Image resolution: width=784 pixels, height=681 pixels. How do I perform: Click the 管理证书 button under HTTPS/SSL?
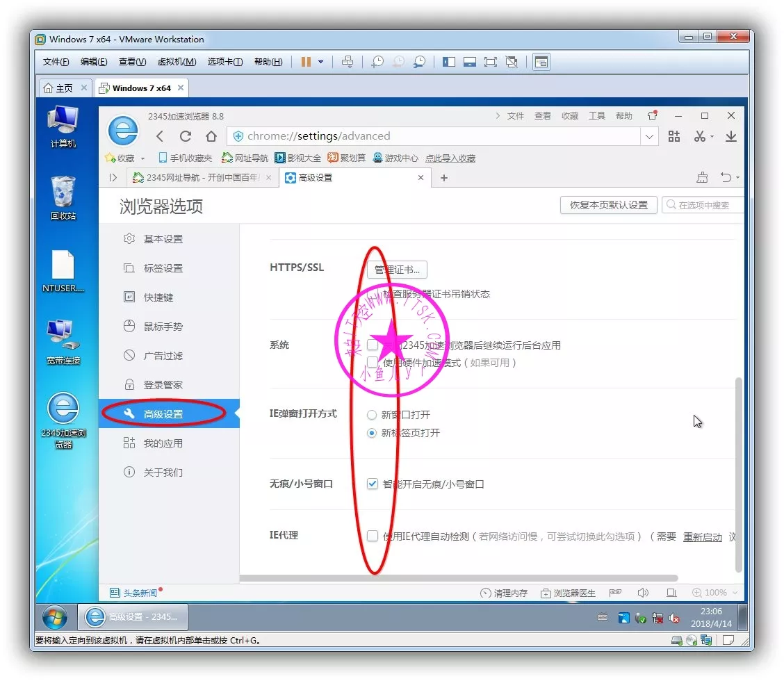pos(397,270)
